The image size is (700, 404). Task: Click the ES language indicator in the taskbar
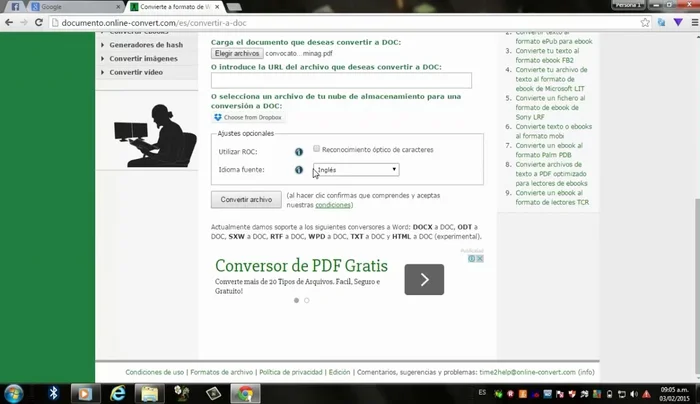point(482,392)
